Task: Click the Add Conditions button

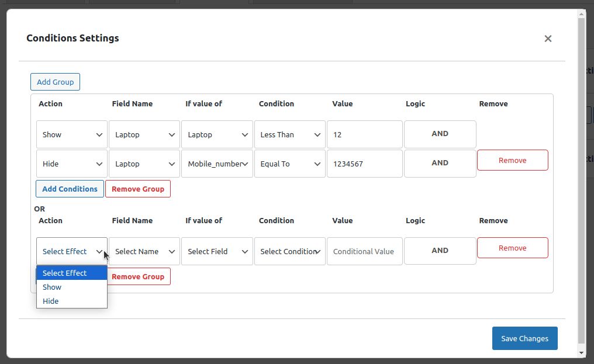Action: [x=70, y=189]
